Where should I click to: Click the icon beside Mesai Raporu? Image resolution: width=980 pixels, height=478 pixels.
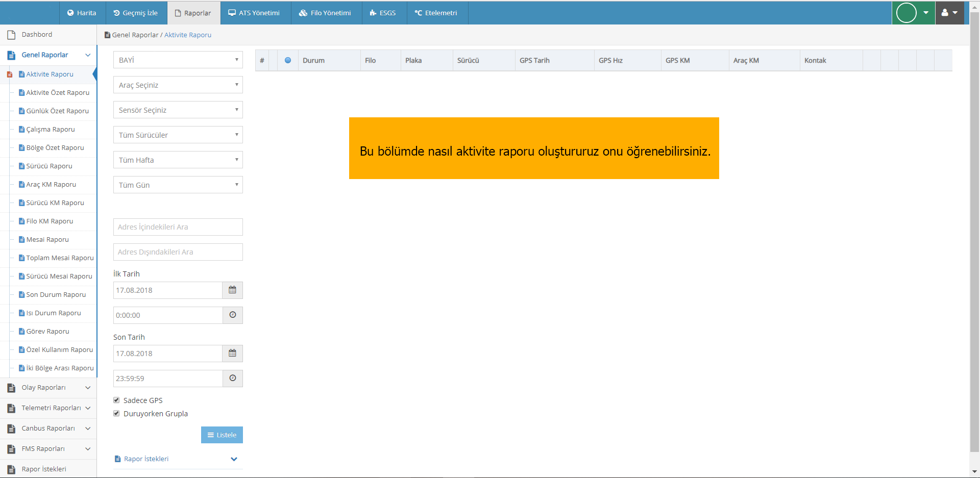pos(21,240)
